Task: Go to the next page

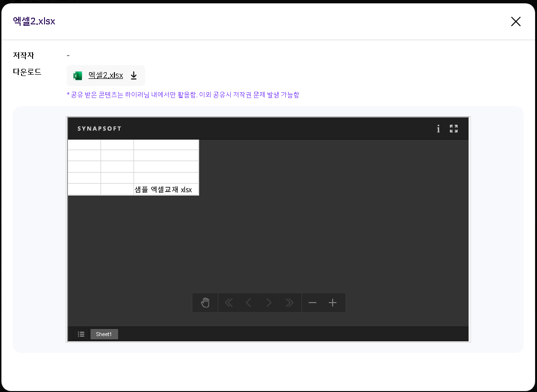Action: point(269,303)
